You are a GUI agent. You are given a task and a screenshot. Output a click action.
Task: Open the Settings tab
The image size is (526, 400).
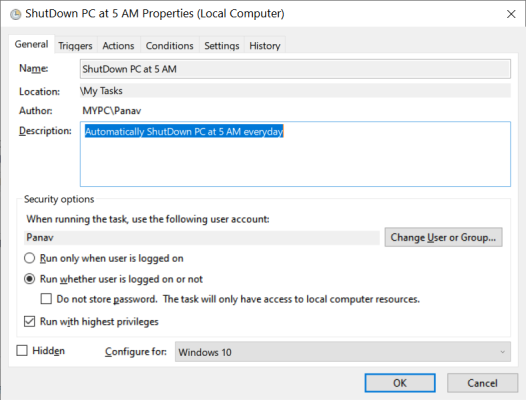point(222,46)
